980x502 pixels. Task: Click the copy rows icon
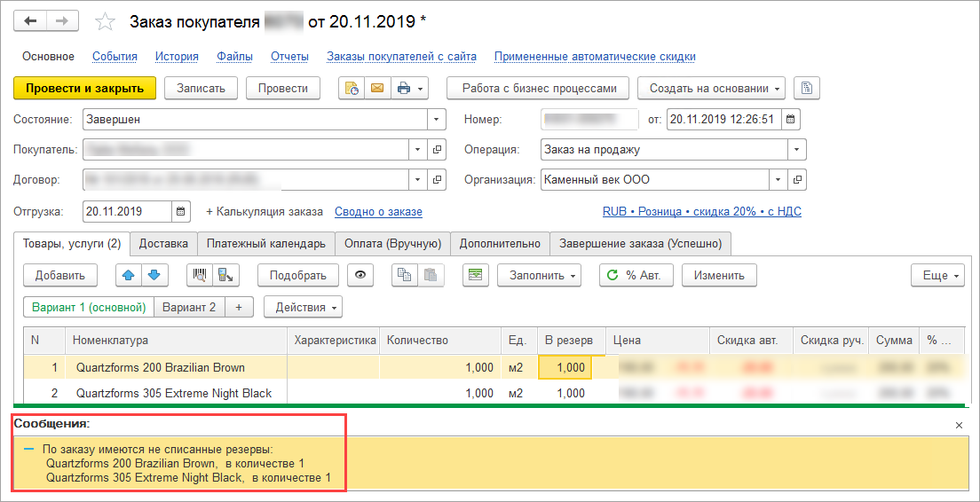(405, 275)
